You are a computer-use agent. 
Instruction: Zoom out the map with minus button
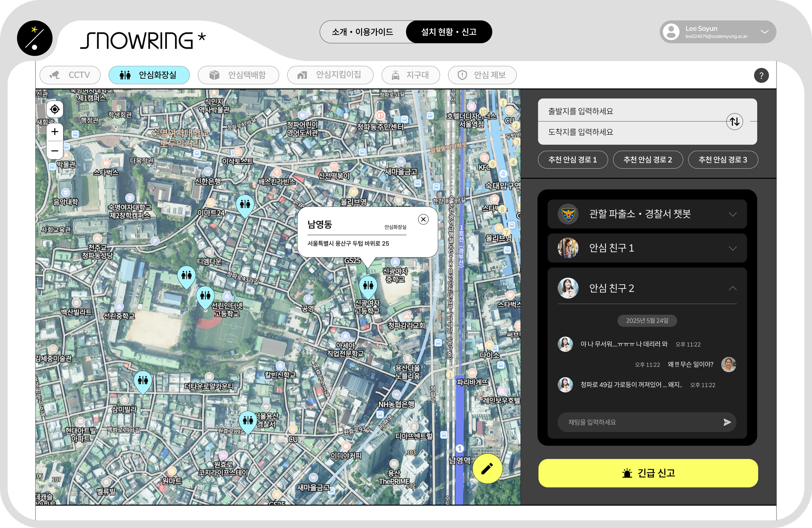(x=55, y=150)
